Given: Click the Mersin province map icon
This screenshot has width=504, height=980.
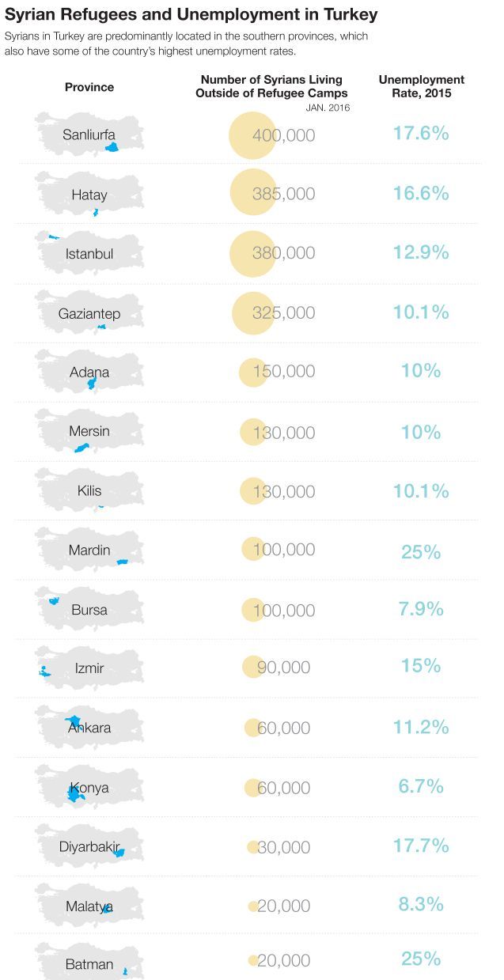Looking at the screenshot, I should (x=89, y=432).
